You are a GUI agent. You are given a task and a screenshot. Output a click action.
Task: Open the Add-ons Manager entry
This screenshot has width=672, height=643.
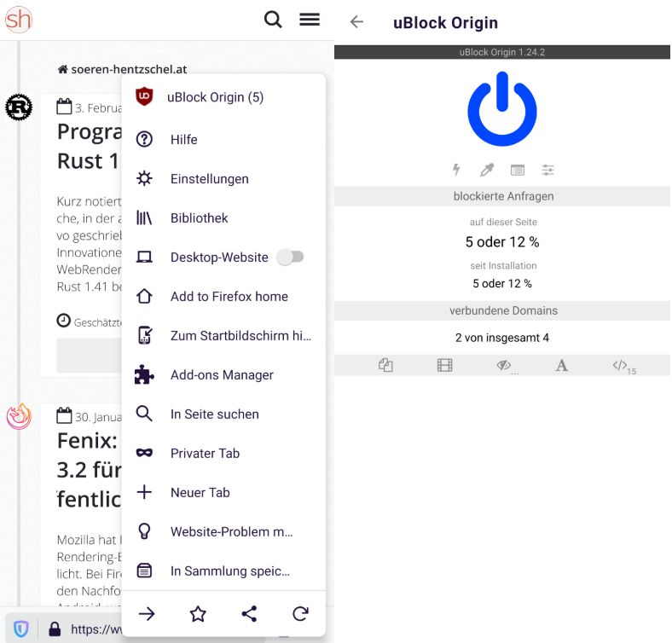(223, 374)
